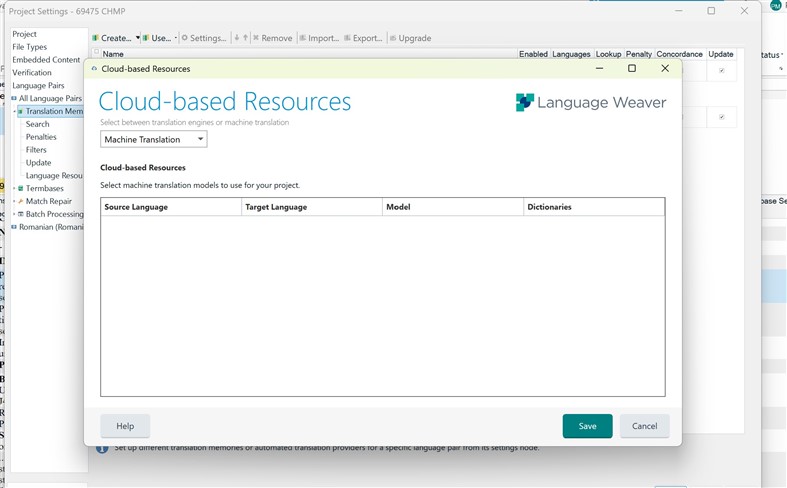The image size is (787, 488).
Task: Select Filters in settings tree
Action: 36,150
